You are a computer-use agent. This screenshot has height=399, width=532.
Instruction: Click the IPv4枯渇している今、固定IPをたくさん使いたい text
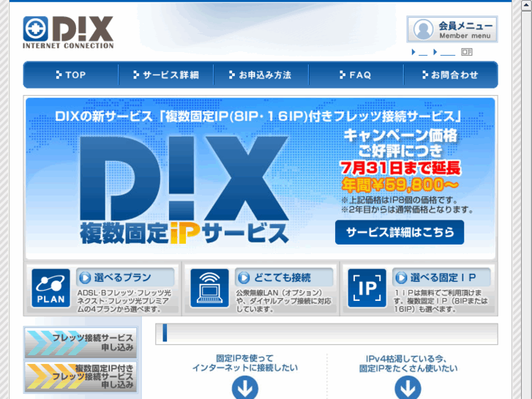pyautogui.click(x=408, y=363)
